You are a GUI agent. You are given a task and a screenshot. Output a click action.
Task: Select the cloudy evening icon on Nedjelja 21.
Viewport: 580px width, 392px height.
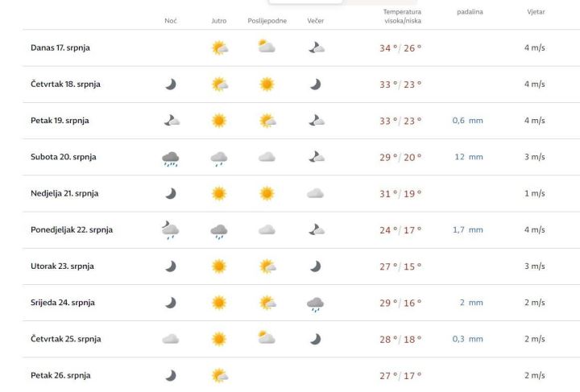[315, 194]
